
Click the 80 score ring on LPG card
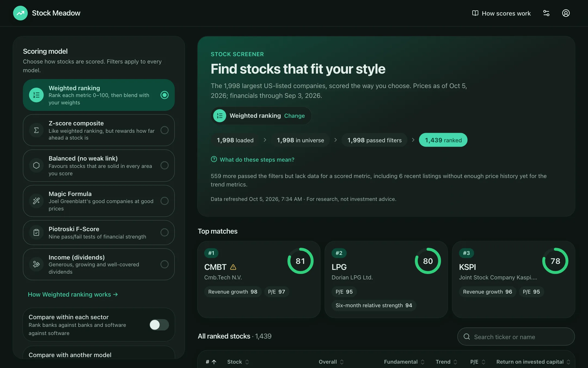[428, 261]
